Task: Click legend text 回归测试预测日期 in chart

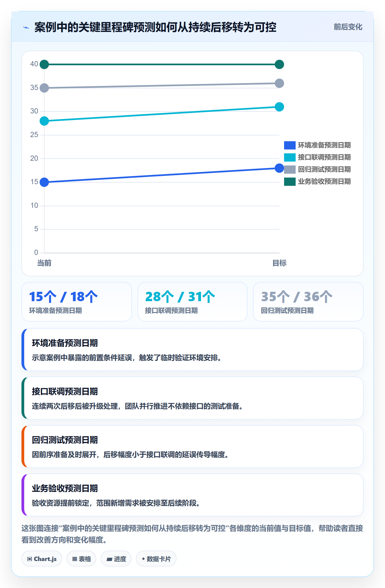Action: (x=324, y=169)
